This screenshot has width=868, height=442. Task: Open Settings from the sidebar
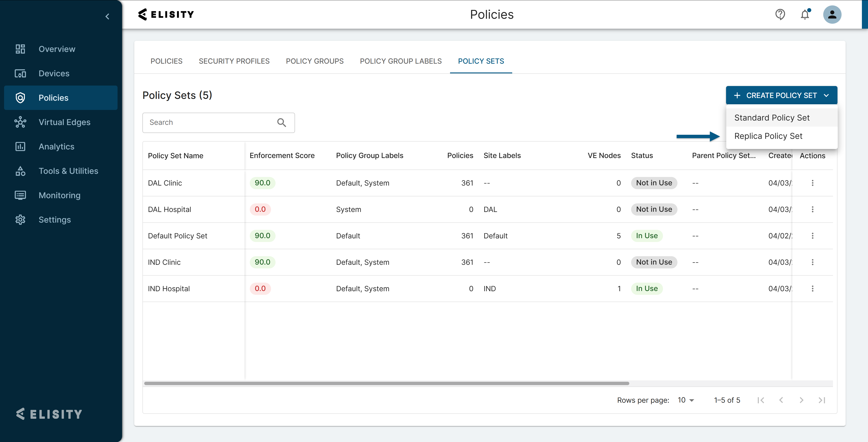coord(54,219)
